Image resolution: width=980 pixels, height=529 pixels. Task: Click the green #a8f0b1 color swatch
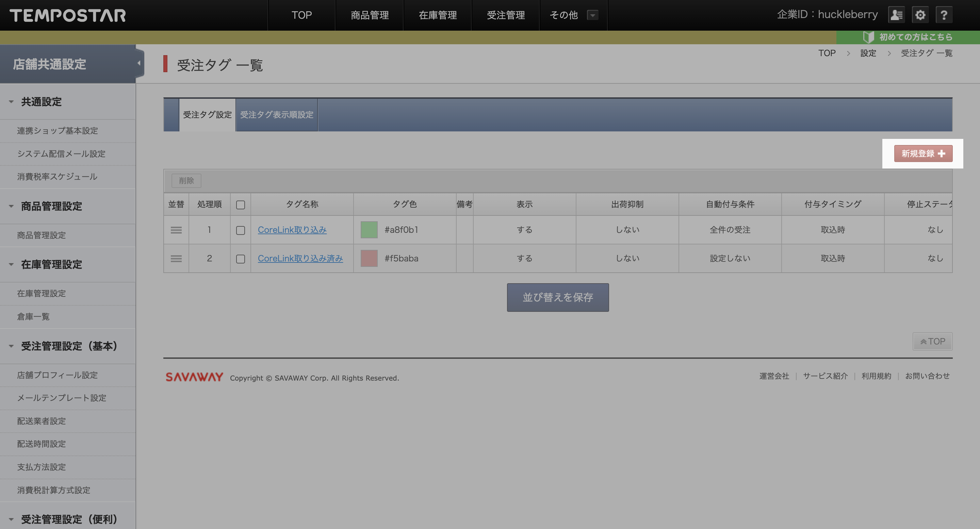(x=369, y=230)
